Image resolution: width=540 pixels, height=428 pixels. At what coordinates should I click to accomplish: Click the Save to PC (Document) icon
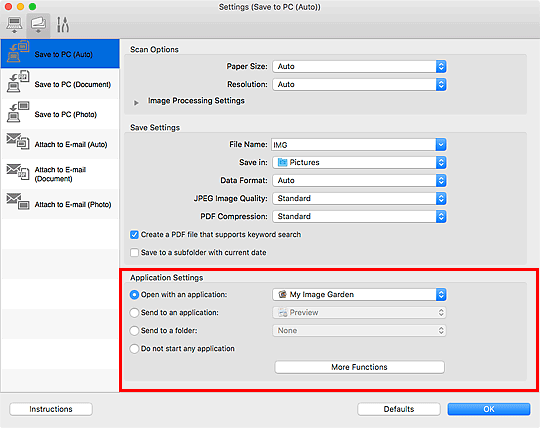18,82
